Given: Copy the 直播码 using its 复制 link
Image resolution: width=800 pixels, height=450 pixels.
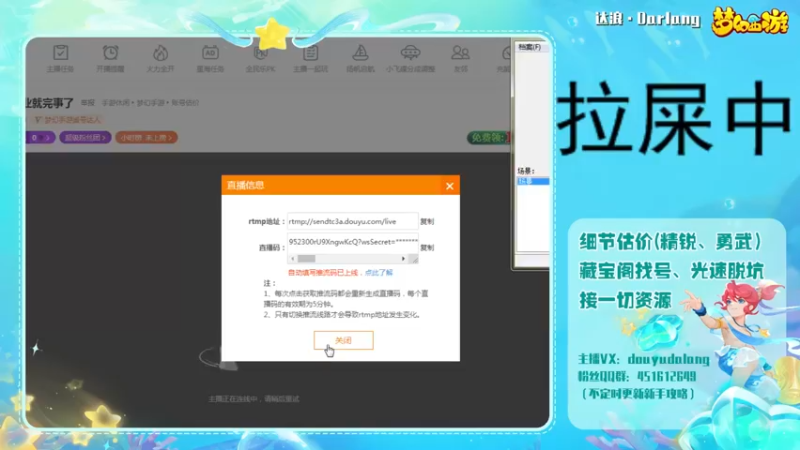Looking at the screenshot, I should coord(427,247).
